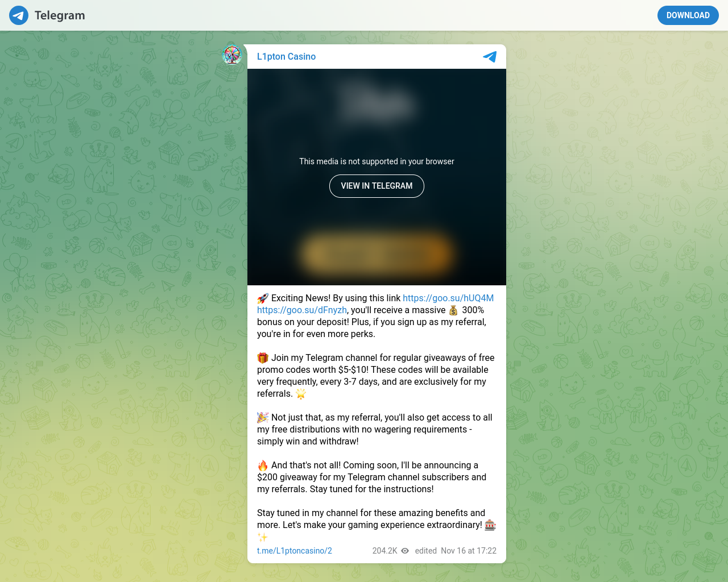Click 'simply win and withdraw!' text
728x582 pixels.
[308, 441]
